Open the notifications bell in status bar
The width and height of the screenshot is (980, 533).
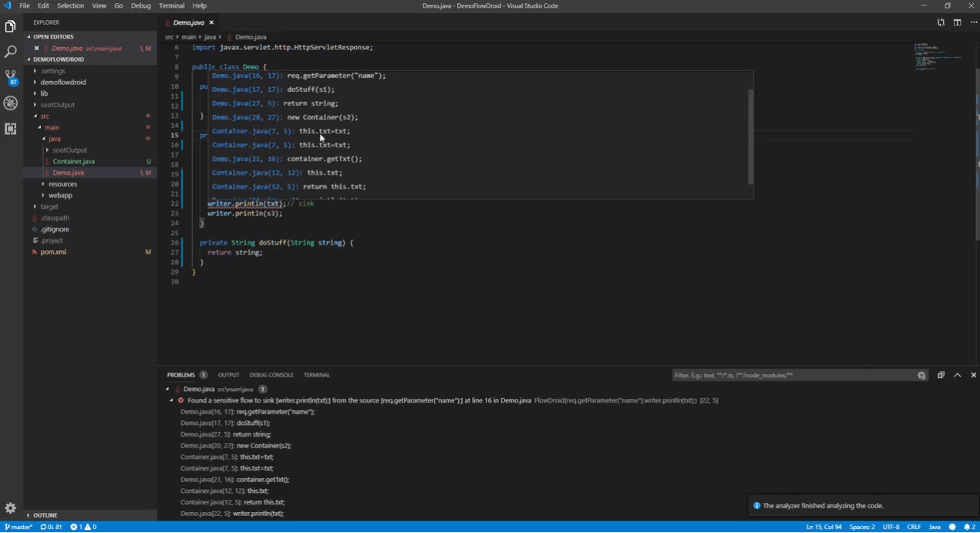(x=968, y=527)
